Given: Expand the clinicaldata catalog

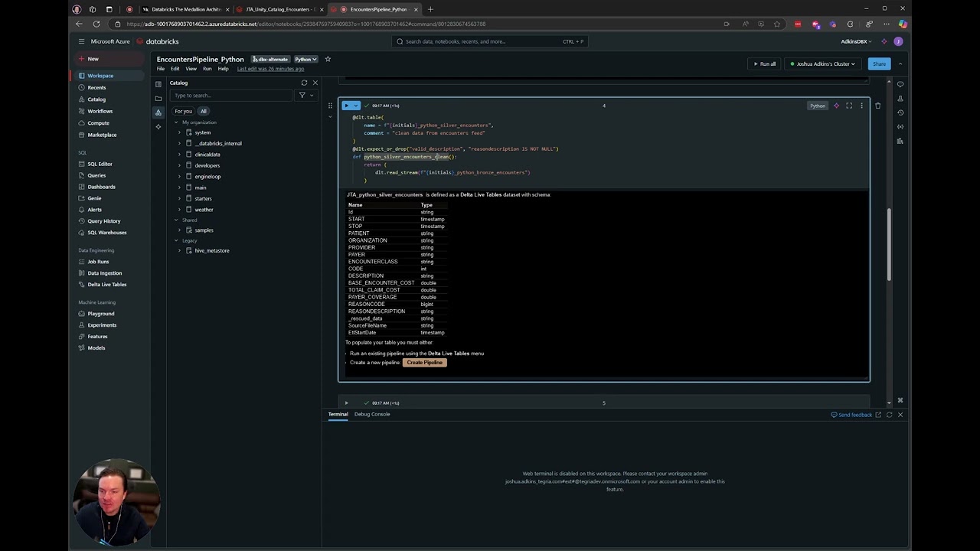Looking at the screenshot, I should pyautogui.click(x=179, y=155).
